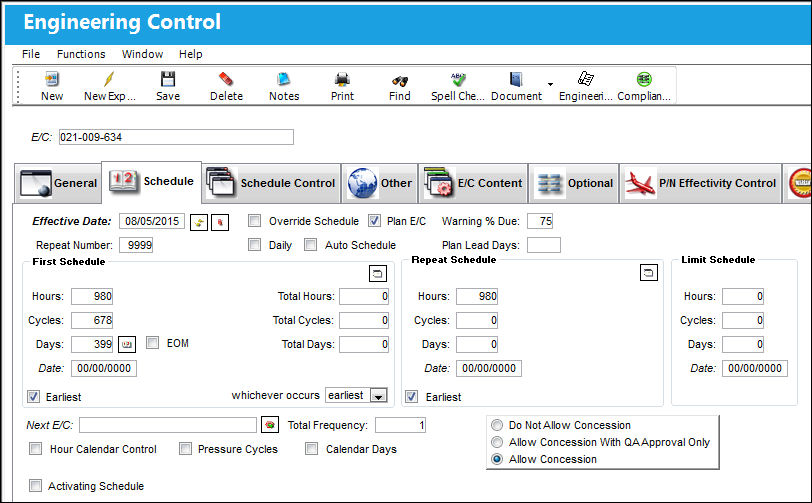Select the Schedule tab

click(151, 181)
